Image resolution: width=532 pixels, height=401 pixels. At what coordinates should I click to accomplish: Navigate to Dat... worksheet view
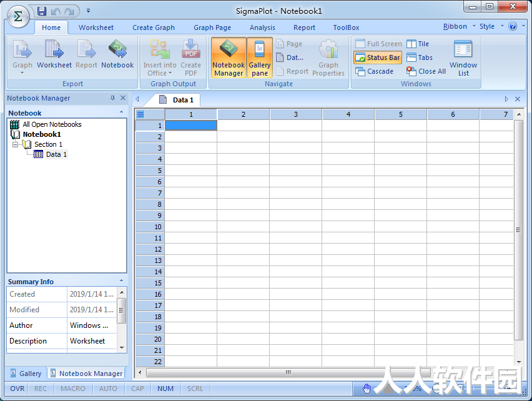coord(290,57)
